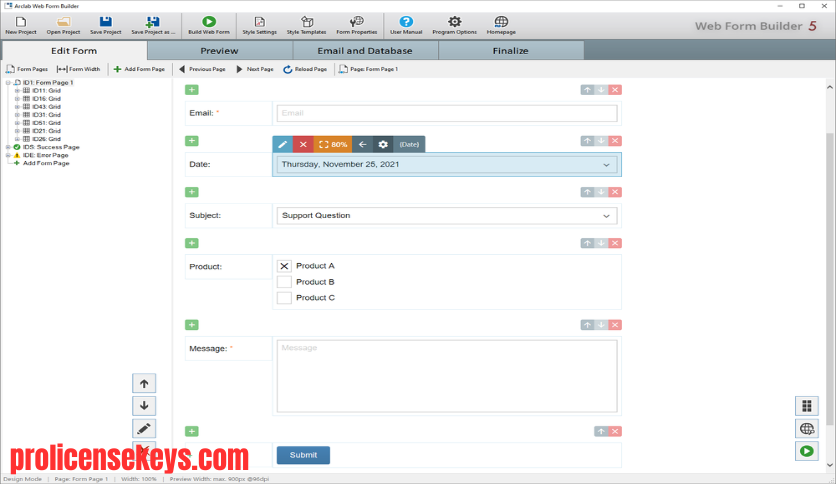Image resolution: width=836 pixels, height=484 pixels.
Task: Open the Date dropdown
Action: tap(606, 165)
